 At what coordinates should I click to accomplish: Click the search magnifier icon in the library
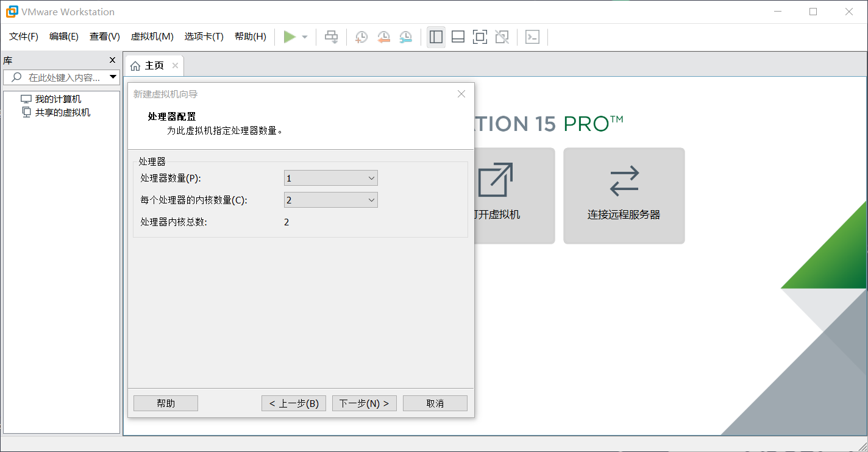(x=16, y=77)
